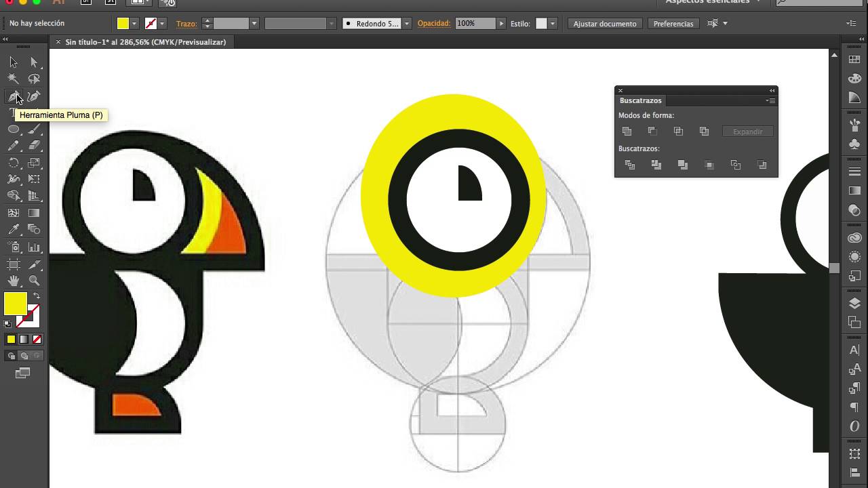Enable Draw Normal mode
This screenshot has height=488, width=868.
[12, 356]
